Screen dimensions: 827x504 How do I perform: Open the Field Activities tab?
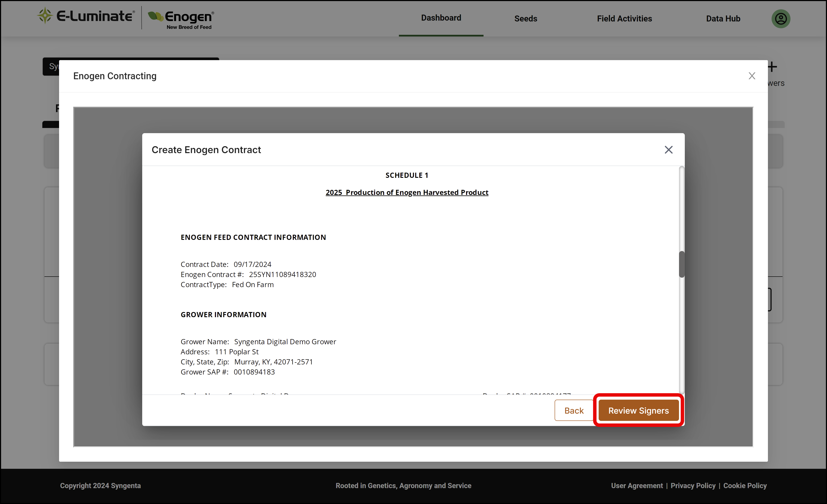coord(624,18)
